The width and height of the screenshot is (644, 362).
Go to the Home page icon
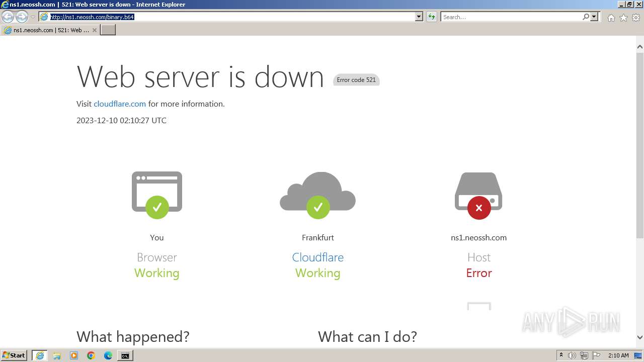click(x=611, y=18)
